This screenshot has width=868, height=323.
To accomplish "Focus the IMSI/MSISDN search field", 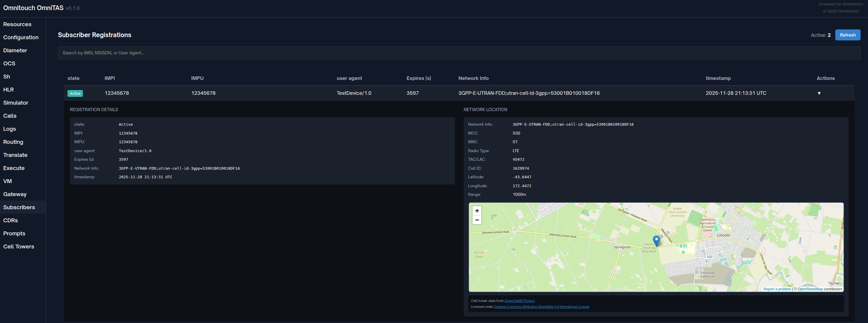I will pyautogui.click(x=459, y=53).
